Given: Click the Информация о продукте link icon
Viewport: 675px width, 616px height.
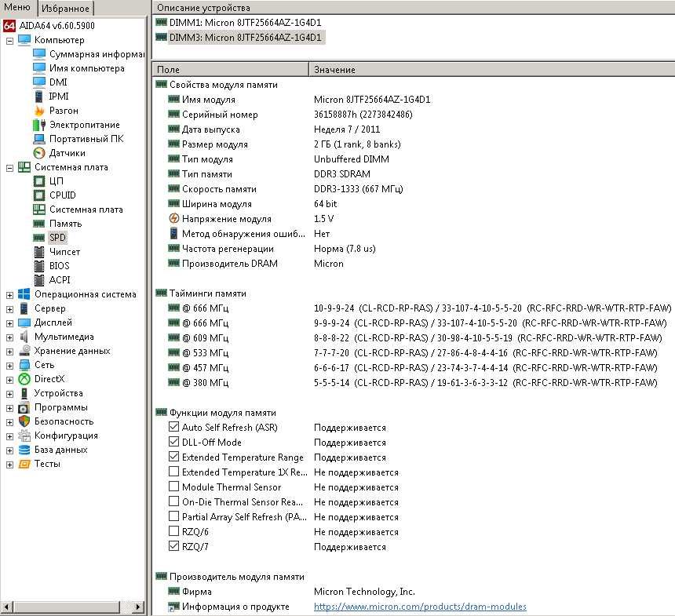Looking at the screenshot, I should click(174, 607).
